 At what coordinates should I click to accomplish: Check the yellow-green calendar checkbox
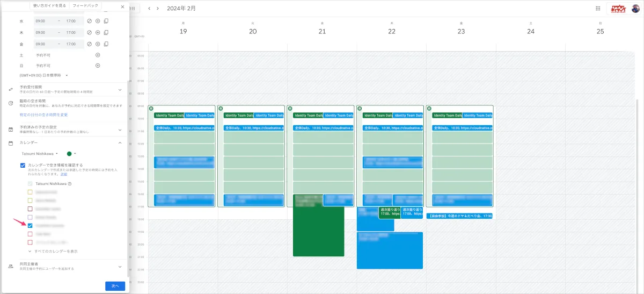(x=30, y=200)
